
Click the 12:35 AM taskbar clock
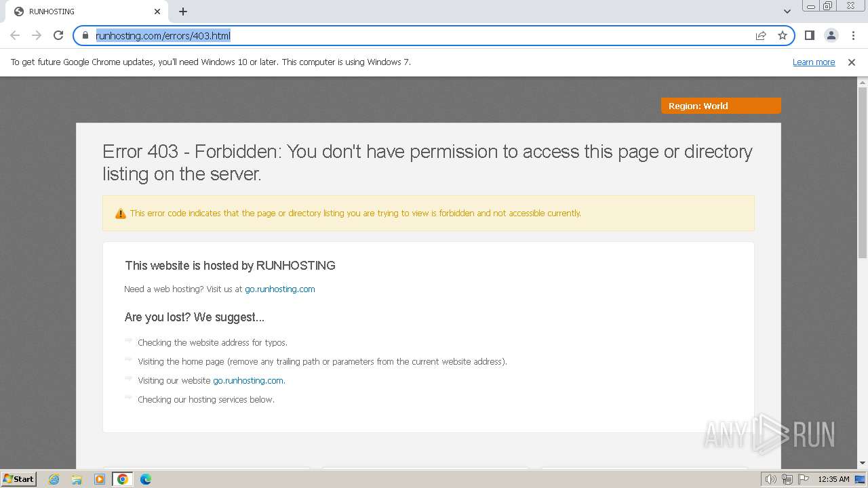(833, 479)
